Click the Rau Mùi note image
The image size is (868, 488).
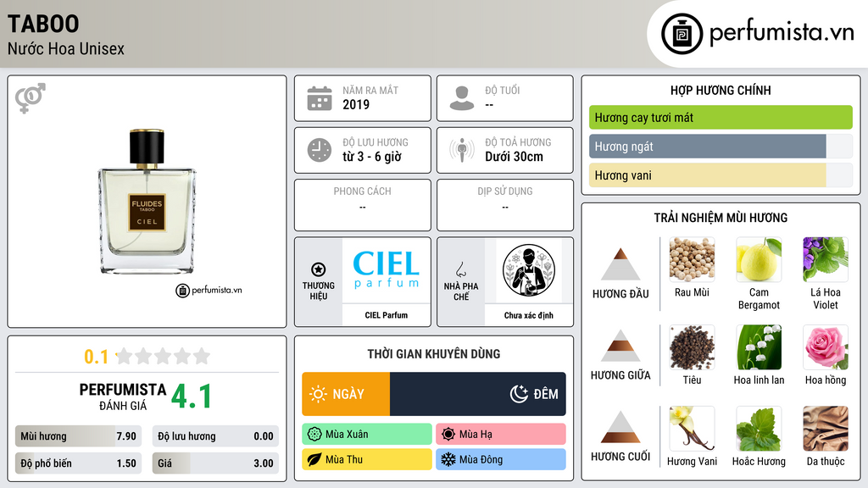pyautogui.click(x=692, y=259)
